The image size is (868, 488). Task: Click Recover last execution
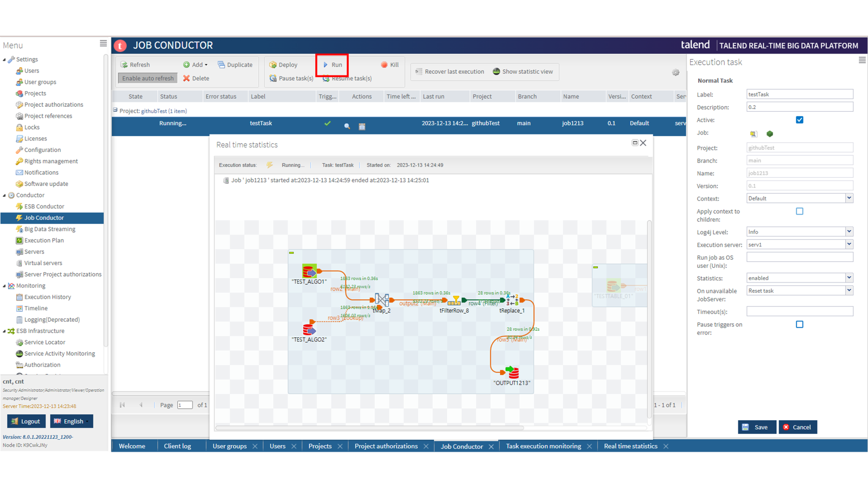[449, 72]
